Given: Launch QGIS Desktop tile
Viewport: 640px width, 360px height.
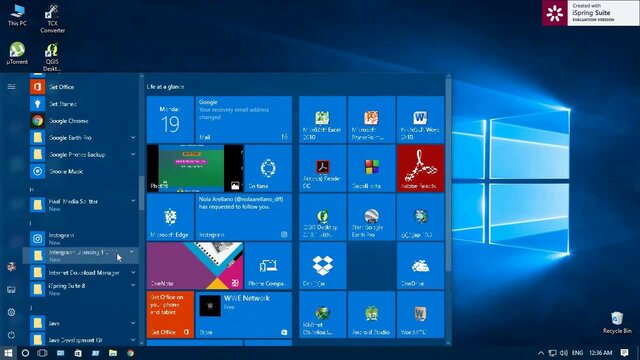Looking at the screenshot, I should point(322,217).
